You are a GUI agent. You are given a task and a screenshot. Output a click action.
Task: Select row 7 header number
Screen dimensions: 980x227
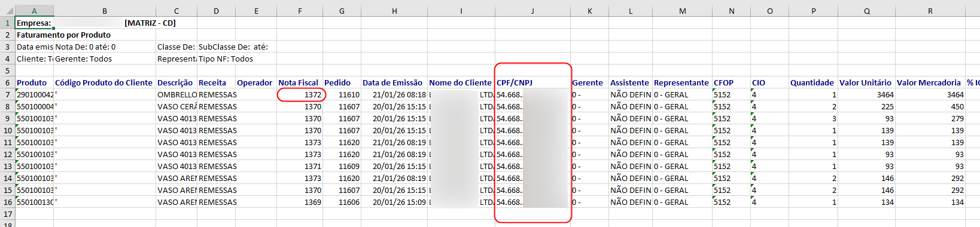click(7, 94)
